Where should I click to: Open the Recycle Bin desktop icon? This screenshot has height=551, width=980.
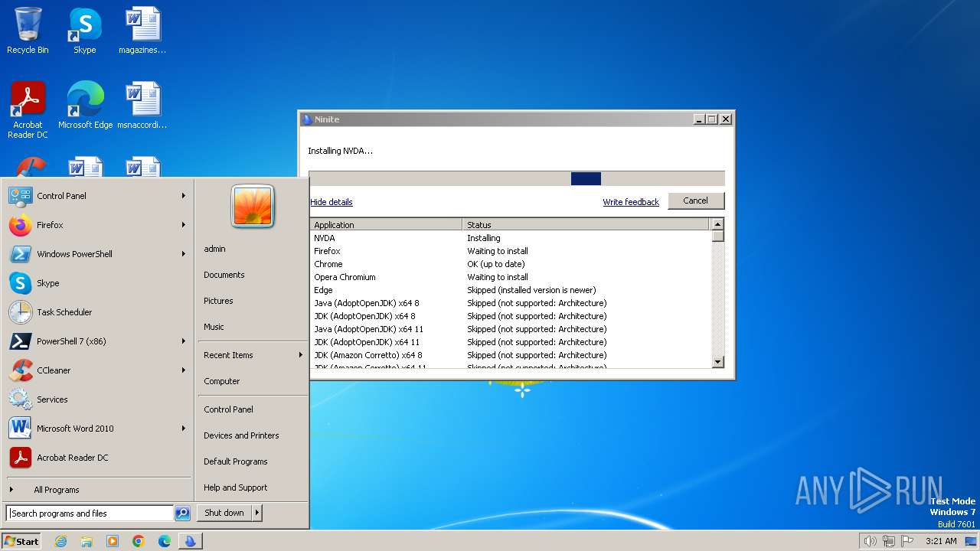[x=28, y=31]
